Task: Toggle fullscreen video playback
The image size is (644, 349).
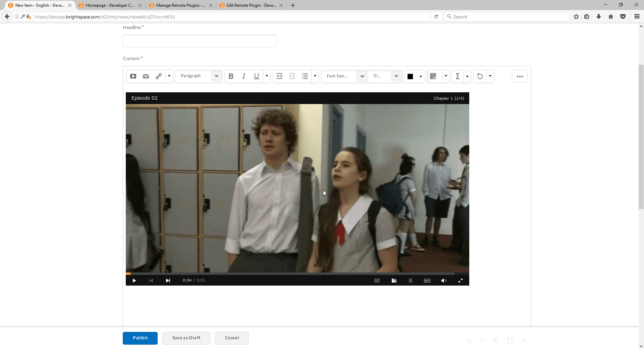Action: click(461, 281)
